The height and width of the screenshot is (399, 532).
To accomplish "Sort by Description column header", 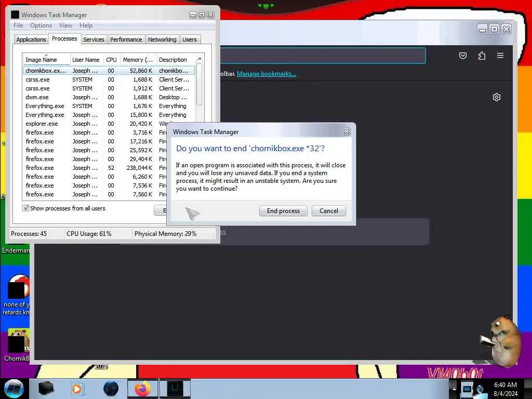I will click(x=176, y=60).
